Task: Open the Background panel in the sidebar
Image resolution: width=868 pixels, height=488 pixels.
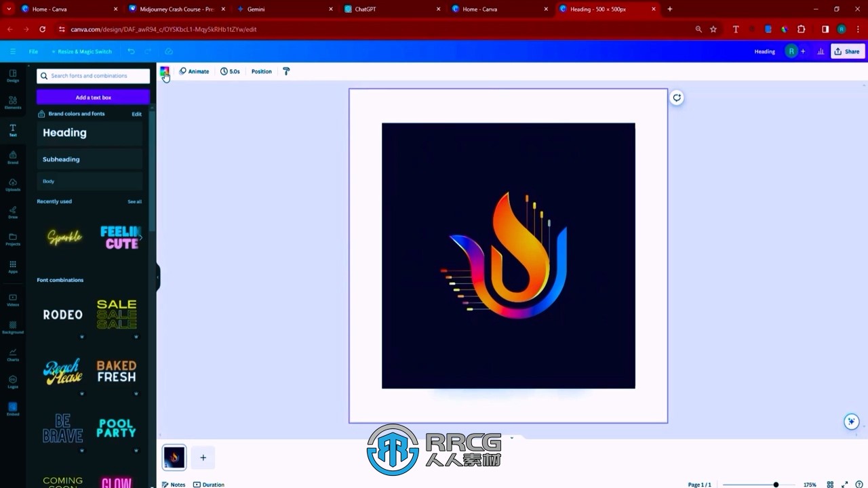Action: [13, 327]
